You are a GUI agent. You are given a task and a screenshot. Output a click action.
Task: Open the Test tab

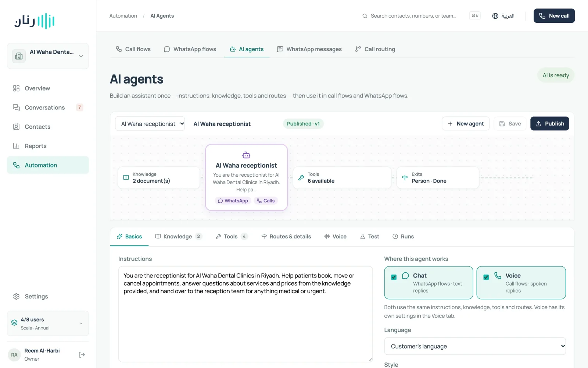coord(370,236)
